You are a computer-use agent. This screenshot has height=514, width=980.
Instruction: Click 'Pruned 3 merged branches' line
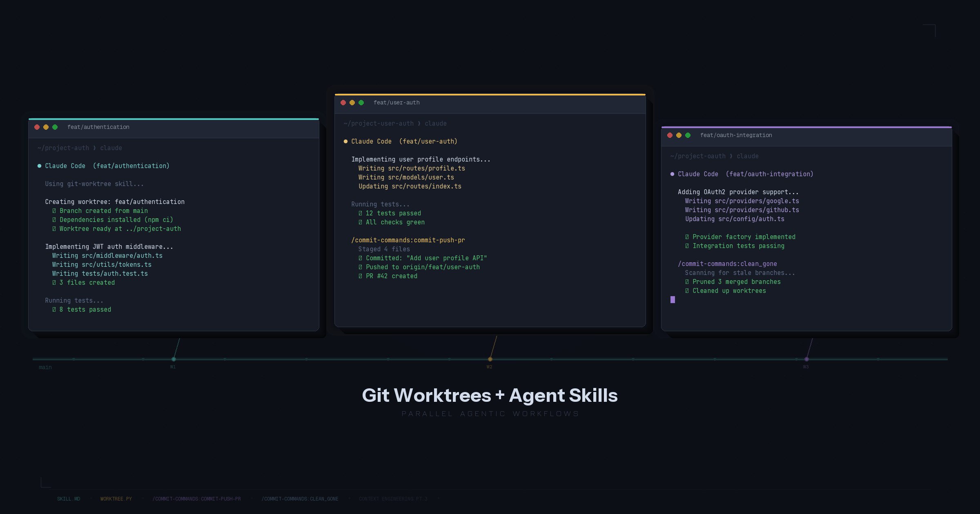click(x=733, y=282)
